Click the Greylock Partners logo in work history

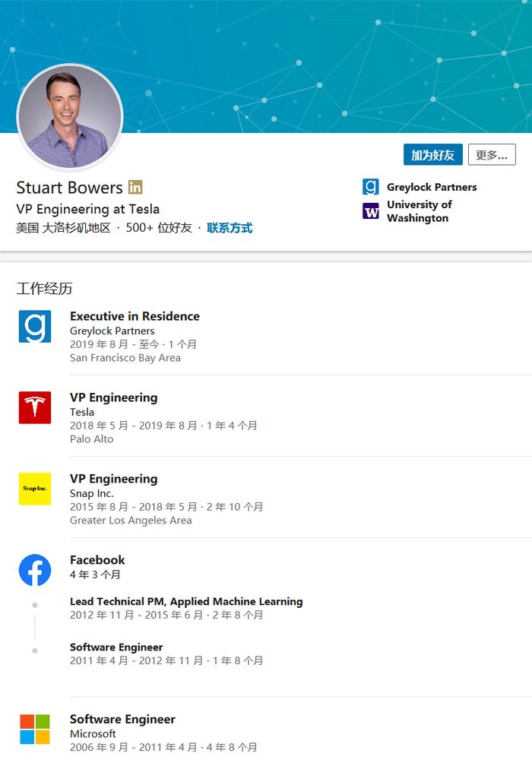pyautogui.click(x=35, y=326)
